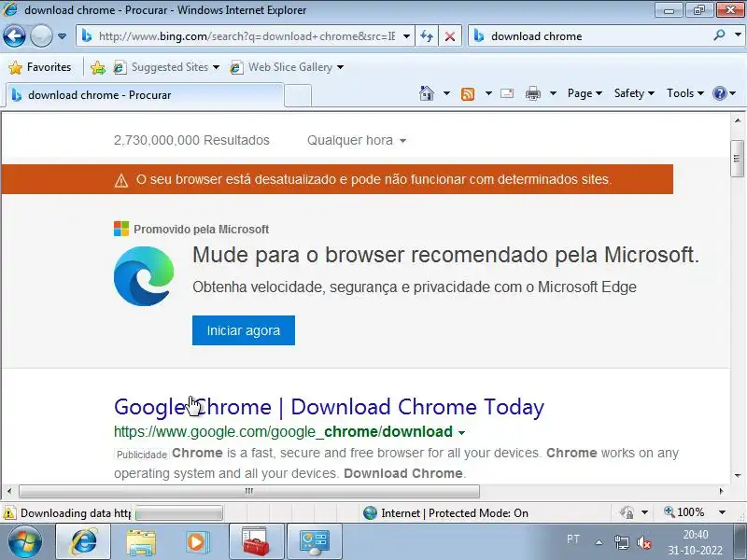Expand the address bar URL history dropdown
The height and width of the screenshot is (560, 747).
click(406, 36)
